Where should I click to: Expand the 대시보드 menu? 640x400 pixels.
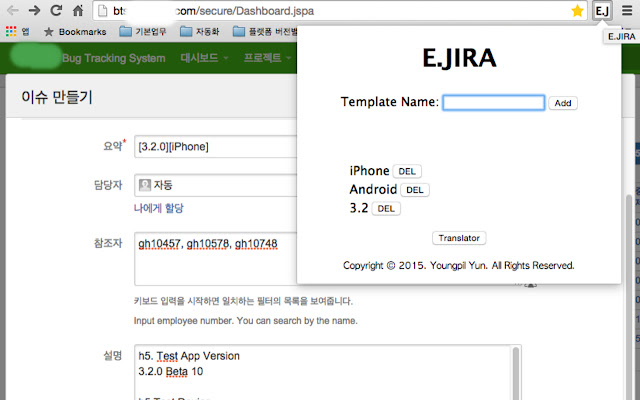click(204, 58)
